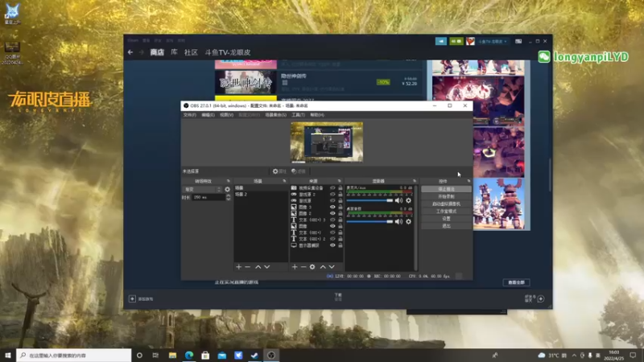Toggle lock on 显示器捕获 source
The height and width of the screenshot is (362, 644).
pyautogui.click(x=340, y=245)
